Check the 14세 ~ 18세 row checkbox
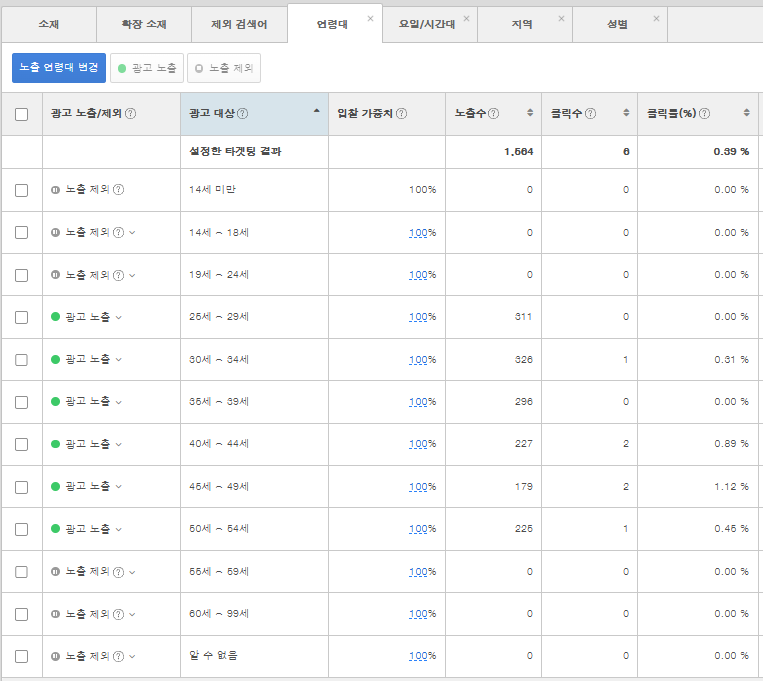The image size is (763, 681). point(21,233)
